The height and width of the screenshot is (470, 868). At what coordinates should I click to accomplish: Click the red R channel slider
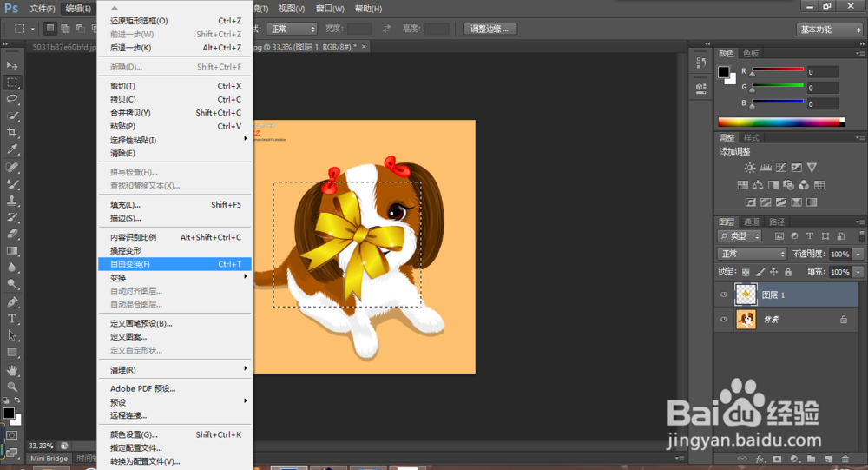click(777, 71)
